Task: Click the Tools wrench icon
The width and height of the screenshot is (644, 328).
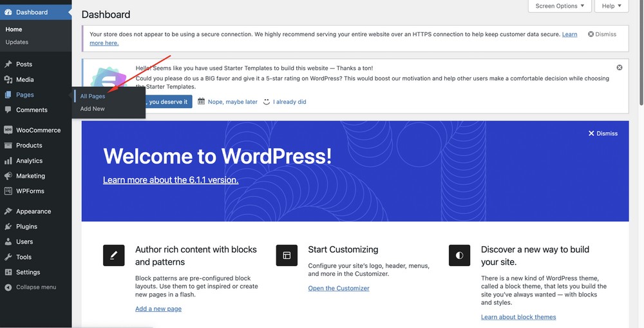Action: [x=8, y=257]
